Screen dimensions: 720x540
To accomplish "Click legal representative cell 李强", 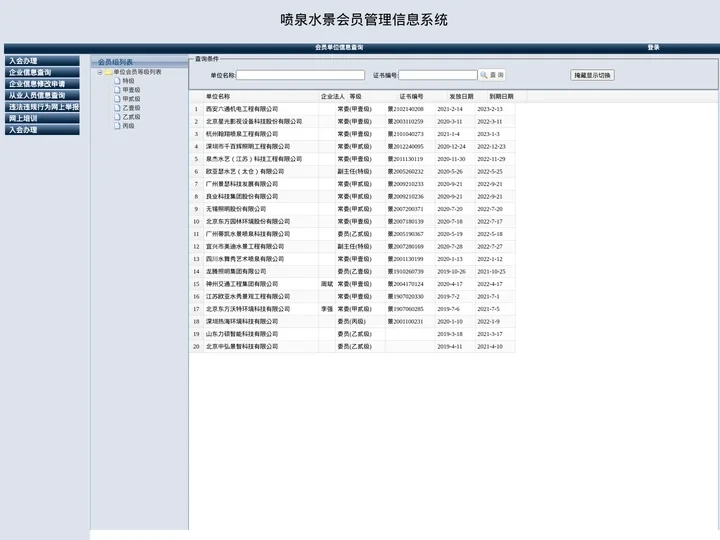I will coord(327,309).
